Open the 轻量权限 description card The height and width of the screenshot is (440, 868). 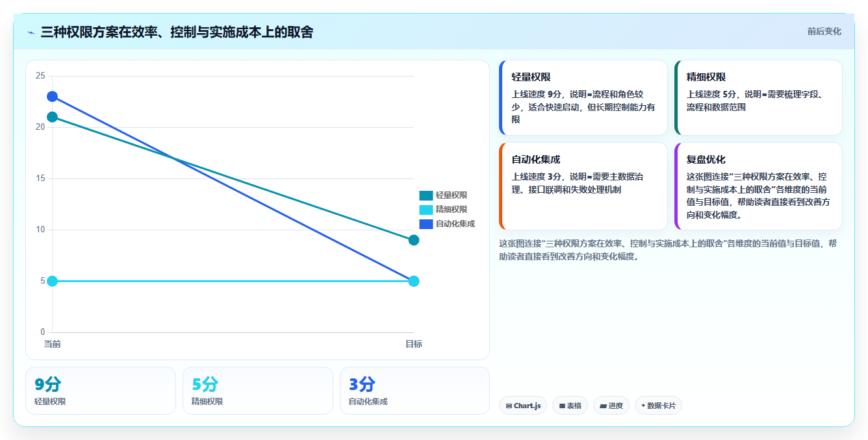(x=583, y=97)
